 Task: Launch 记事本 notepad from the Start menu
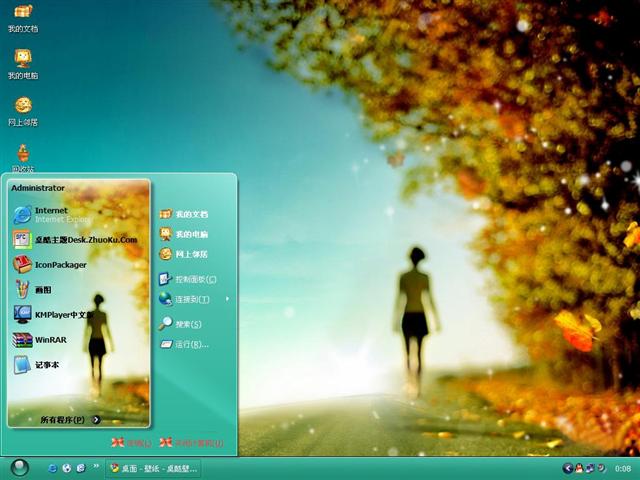36,364
